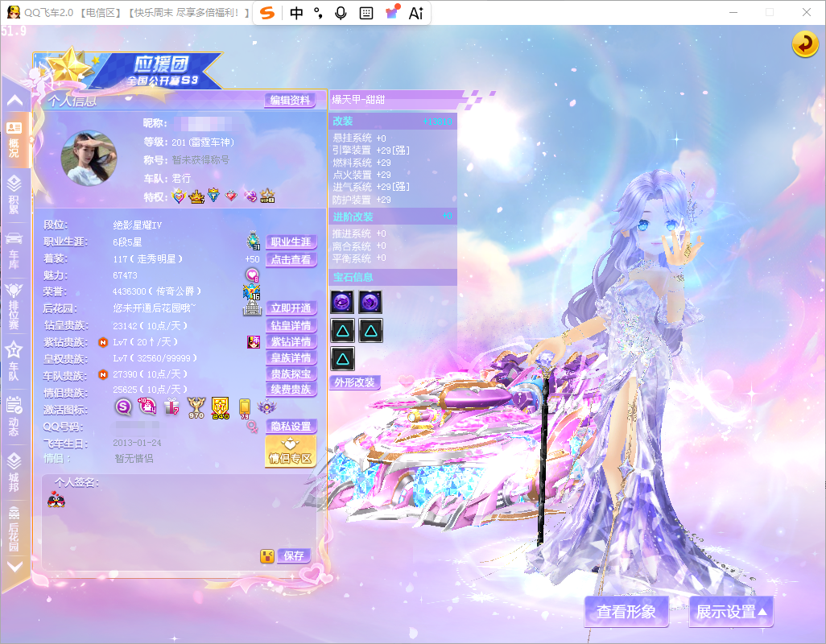Viewport: 826px width, 644px height.
Task: Open the 职业生涯 career button
Action: (291, 242)
